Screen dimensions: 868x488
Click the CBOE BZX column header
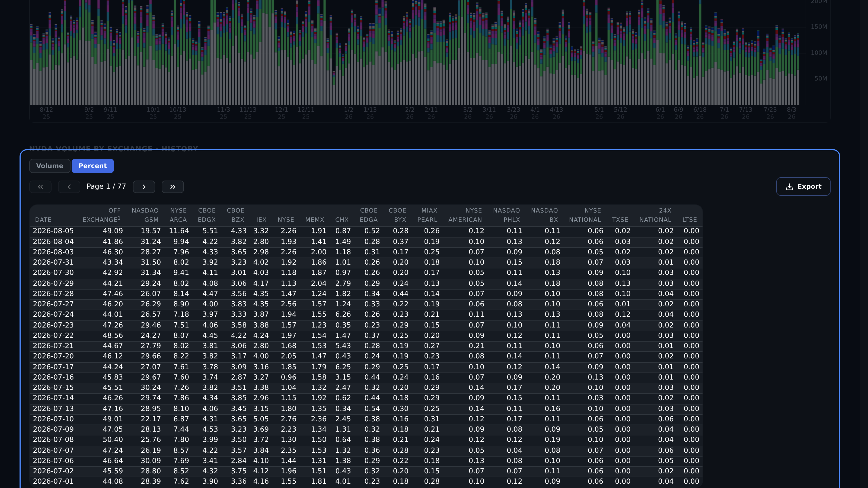tap(235, 215)
